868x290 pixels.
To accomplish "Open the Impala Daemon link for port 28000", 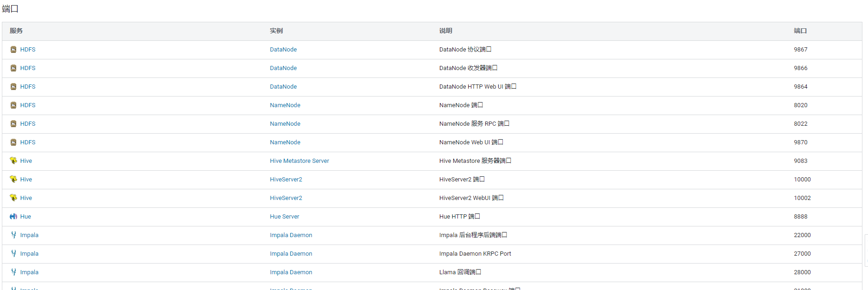I will coord(291,272).
